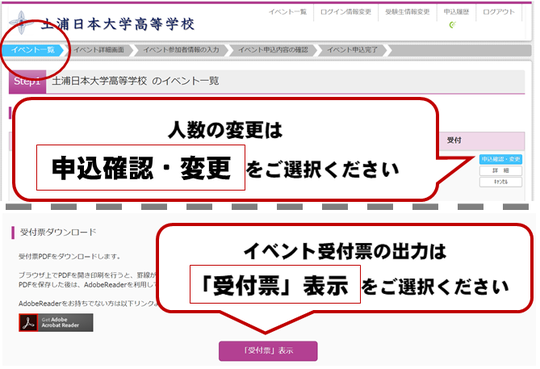This screenshot has width=540, height=369.
Task: Click the 詳細 button under 受付
Action: click(501, 171)
